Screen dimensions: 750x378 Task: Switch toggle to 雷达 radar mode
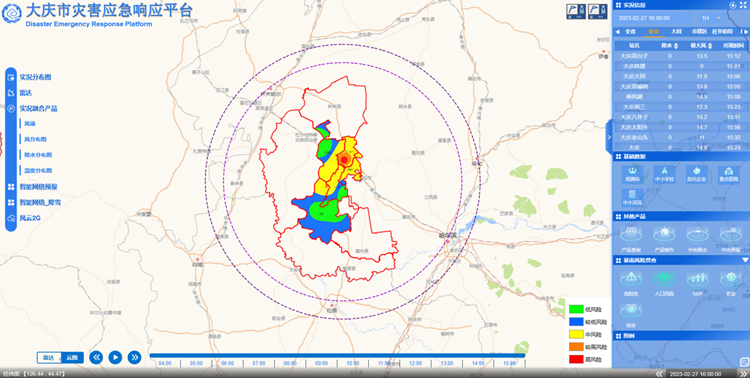click(49, 357)
